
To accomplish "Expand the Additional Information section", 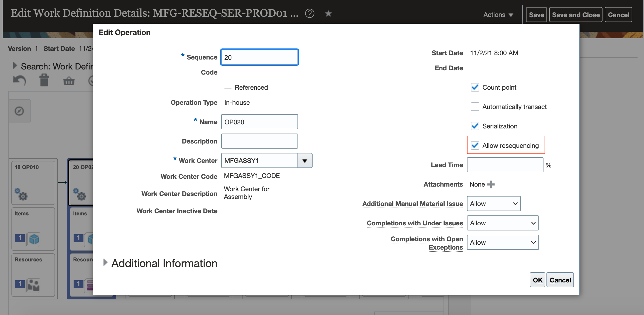I will click(105, 262).
